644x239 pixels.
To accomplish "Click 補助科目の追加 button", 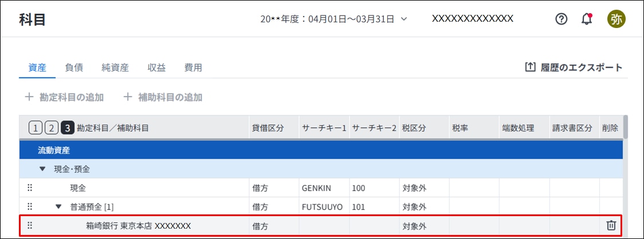I will (x=163, y=97).
